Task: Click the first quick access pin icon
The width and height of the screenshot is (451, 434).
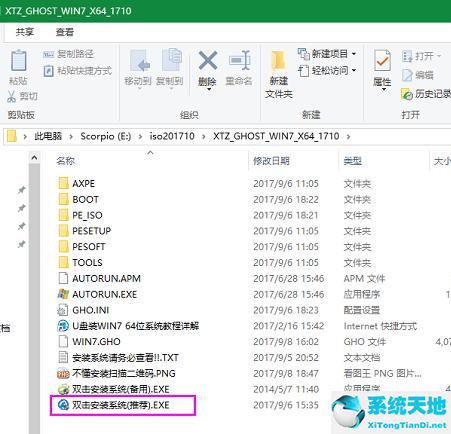Action: pos(22,190)
